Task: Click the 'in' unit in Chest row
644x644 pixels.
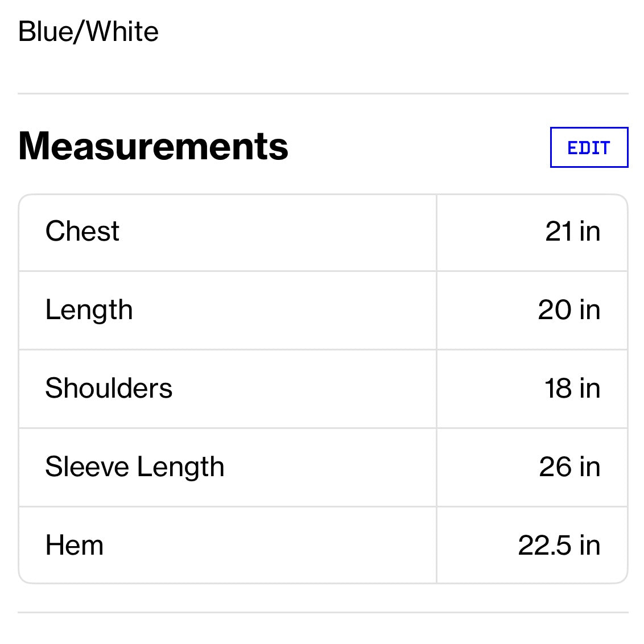Action: pos(590,232)
